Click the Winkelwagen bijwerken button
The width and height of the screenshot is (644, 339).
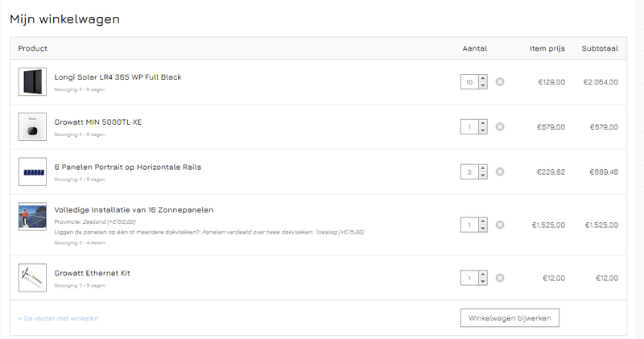tap(510, 318)
